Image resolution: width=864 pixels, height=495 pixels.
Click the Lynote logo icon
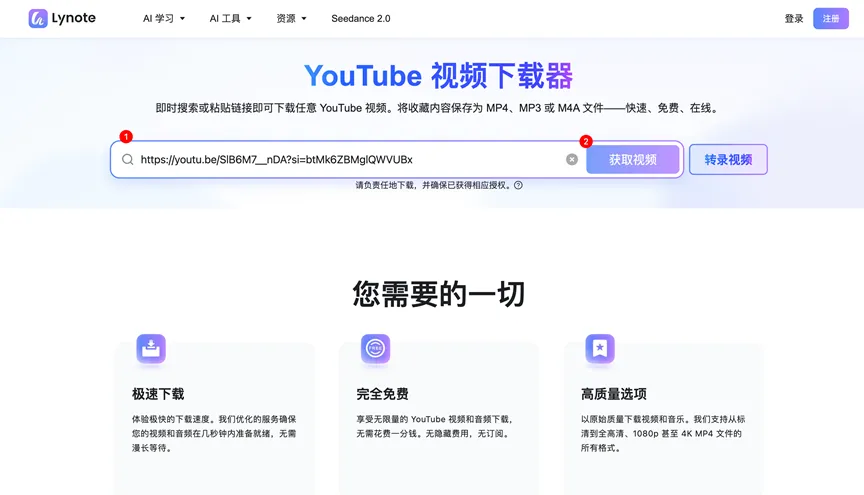[x=38, y=18]
